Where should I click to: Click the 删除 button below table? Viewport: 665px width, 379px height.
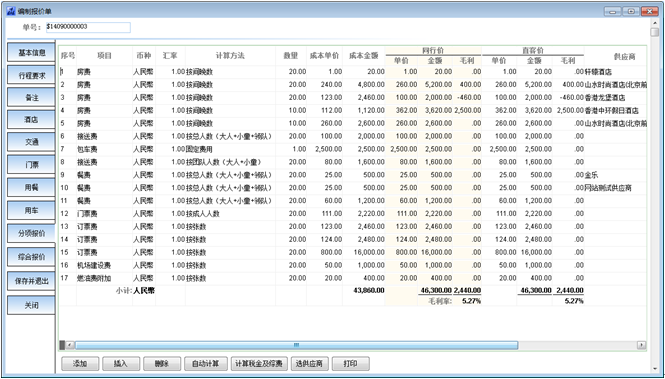click(162, 364)
